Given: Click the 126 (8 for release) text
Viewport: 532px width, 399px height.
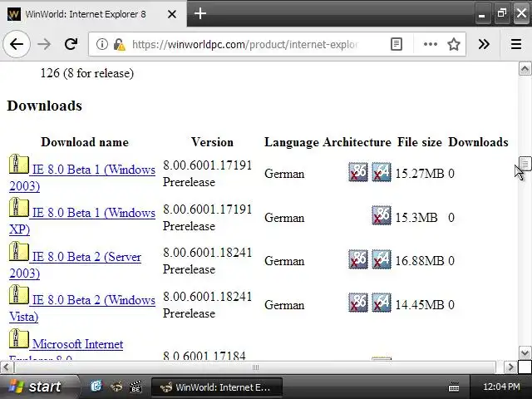Looking at the screenshot, I should click(x=87, y=73).
